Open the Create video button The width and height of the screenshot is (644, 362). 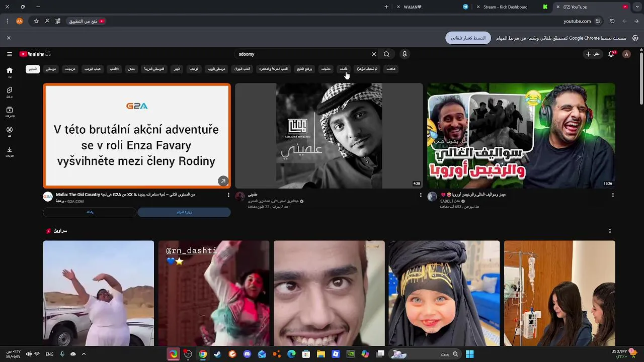593,54
